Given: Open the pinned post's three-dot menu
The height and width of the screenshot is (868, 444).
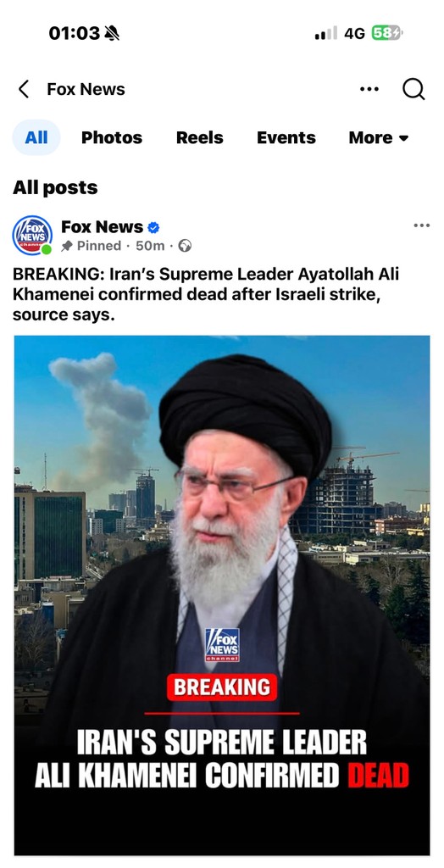Looking at the screenshot, I should click(x=421, y=225).
